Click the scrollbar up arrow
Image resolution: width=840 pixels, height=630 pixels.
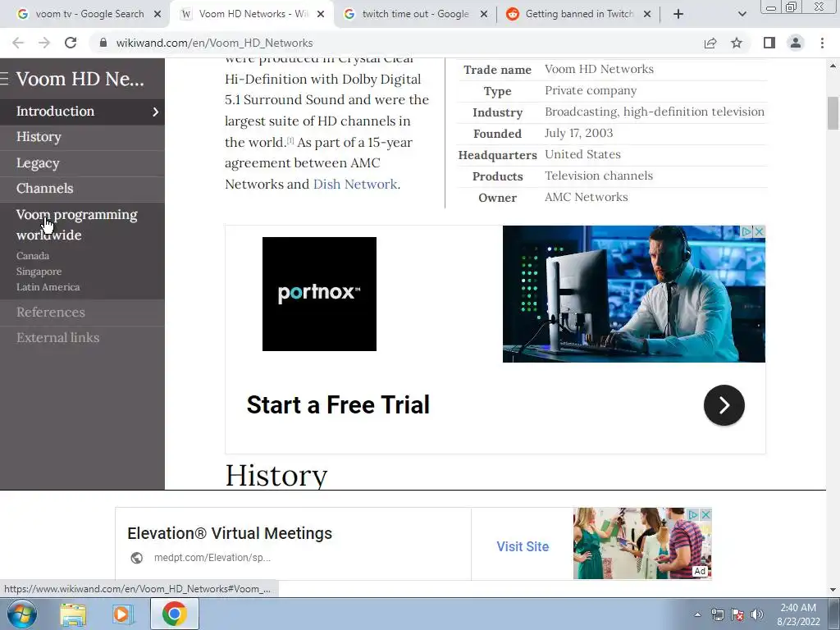click(x=833, y=66)
